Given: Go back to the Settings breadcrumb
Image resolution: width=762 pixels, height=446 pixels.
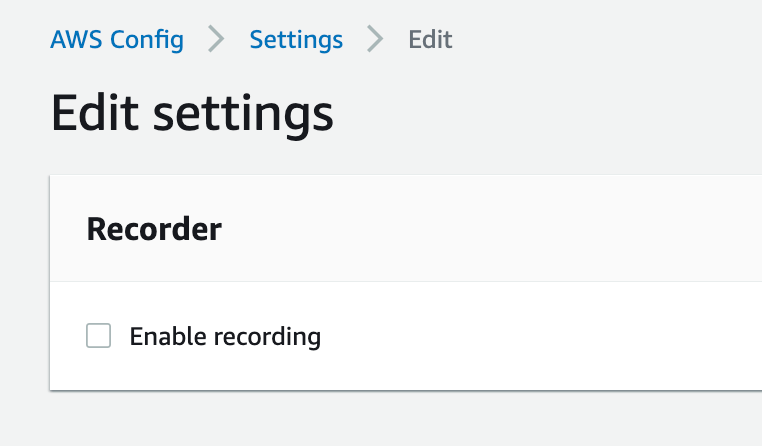Looking at the screenshot, I should 296,40.
